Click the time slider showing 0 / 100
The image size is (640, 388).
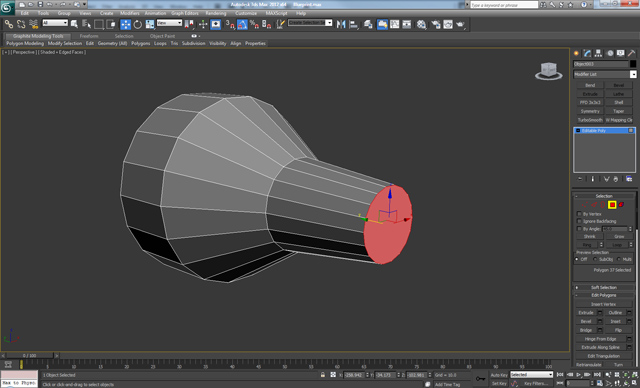pyautogui.click(x=29, y=356)
